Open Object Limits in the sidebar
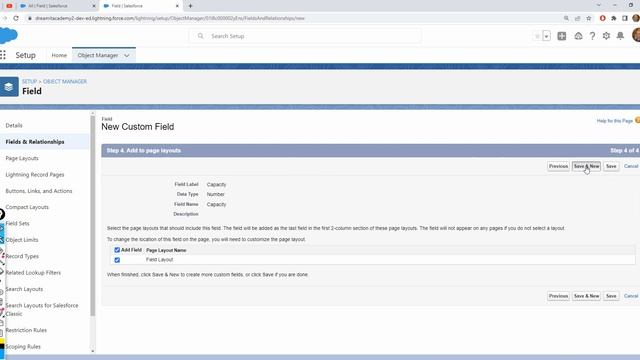This screenshot has height=360, width=640. 22,240
